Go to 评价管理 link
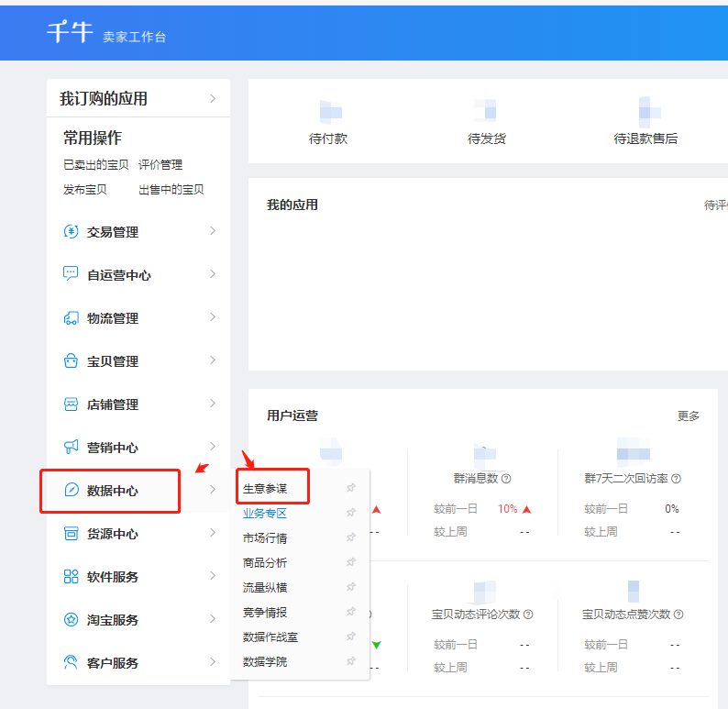 click(x=160, y=165)
